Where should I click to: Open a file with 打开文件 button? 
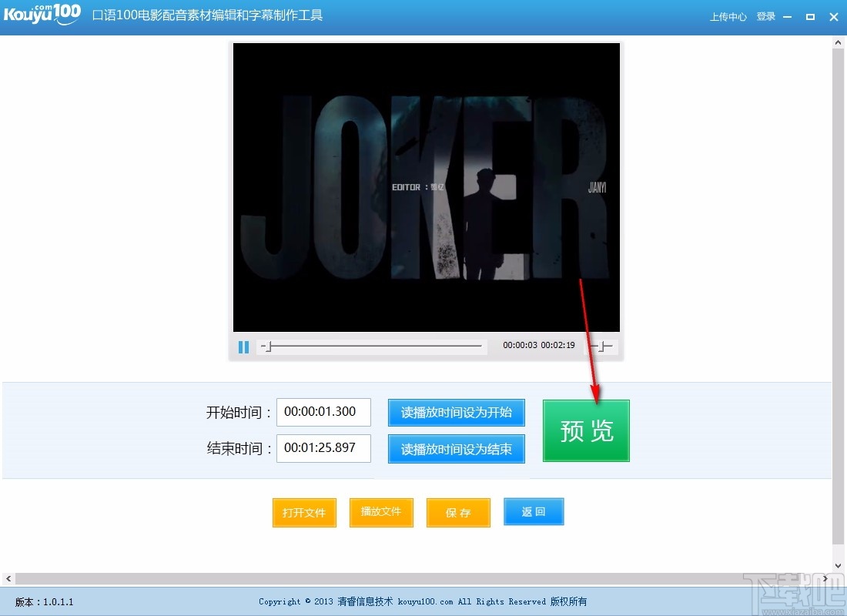click(x=304, y=512)
